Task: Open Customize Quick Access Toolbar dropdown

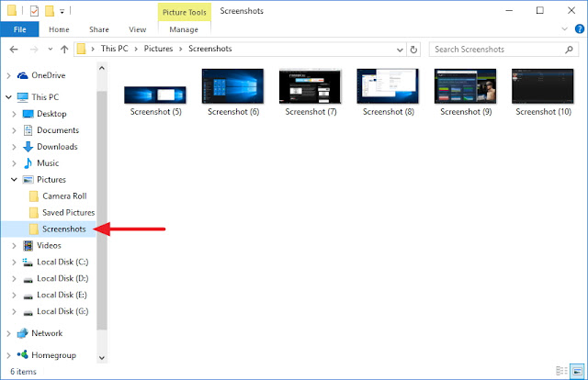Action: [x=62, y=12]
